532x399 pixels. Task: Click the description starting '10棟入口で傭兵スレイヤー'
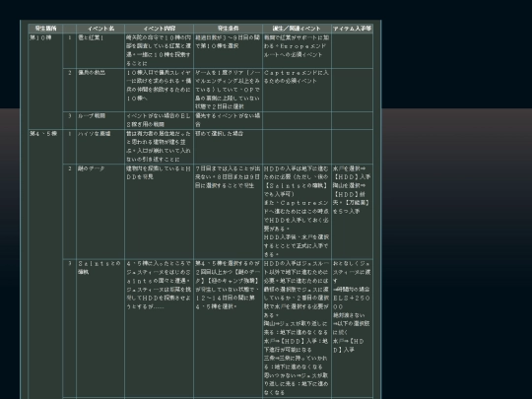pos(160,90)
